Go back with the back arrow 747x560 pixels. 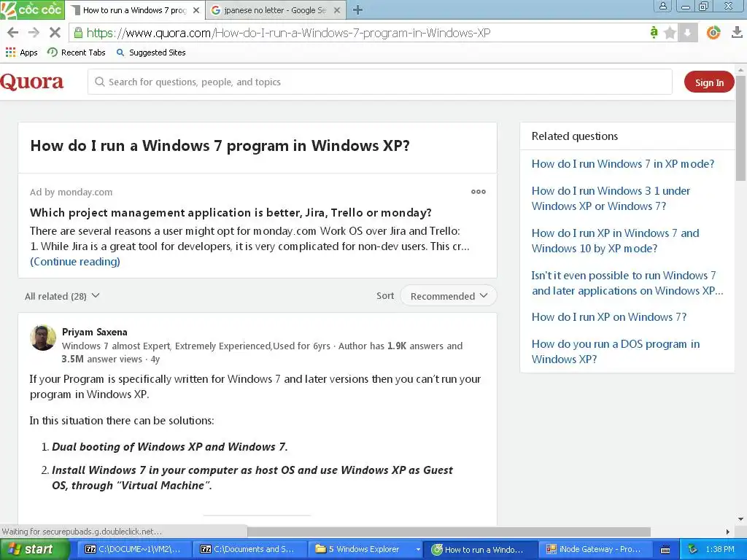[x=13, y=33]
